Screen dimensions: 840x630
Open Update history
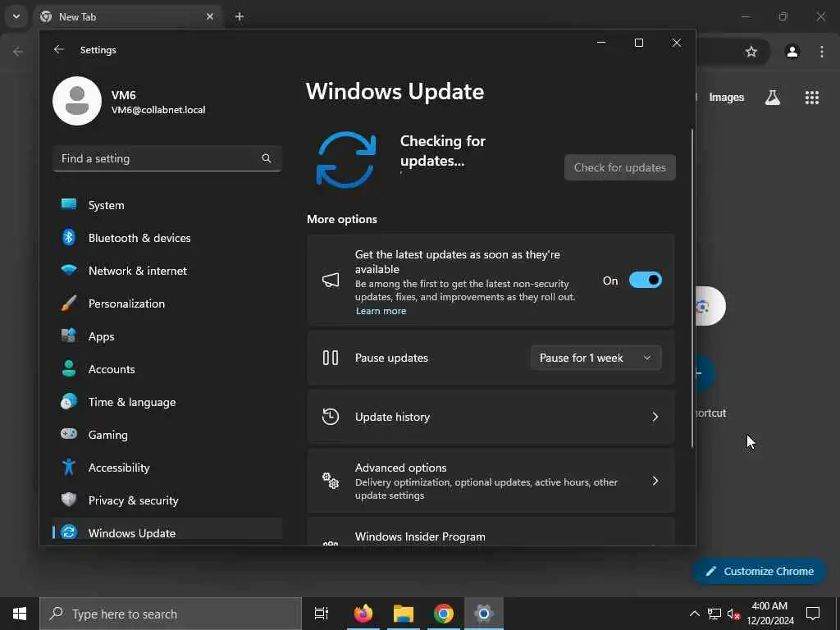pos(491,417)
